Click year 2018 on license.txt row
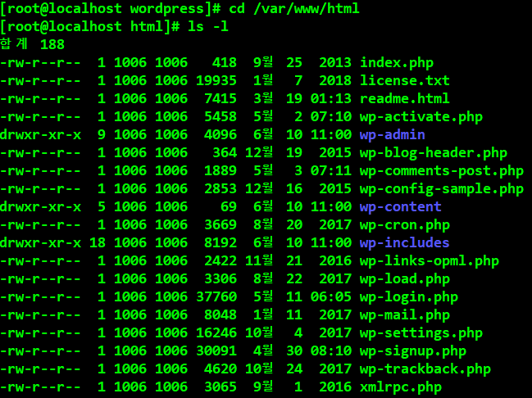The height and width of the screenshot is (398, 532). coord(335,81)
